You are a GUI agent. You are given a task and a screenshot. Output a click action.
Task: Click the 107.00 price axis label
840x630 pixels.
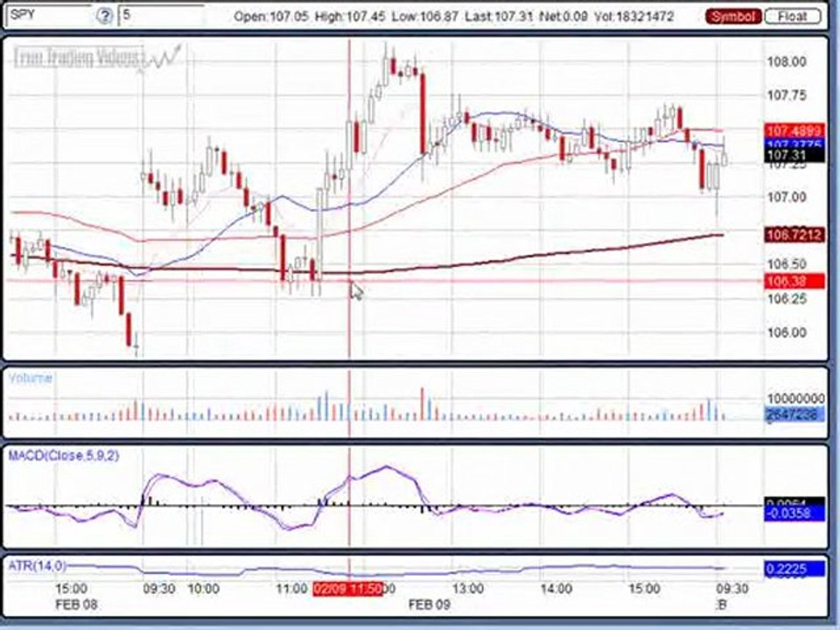coord(787,198)
